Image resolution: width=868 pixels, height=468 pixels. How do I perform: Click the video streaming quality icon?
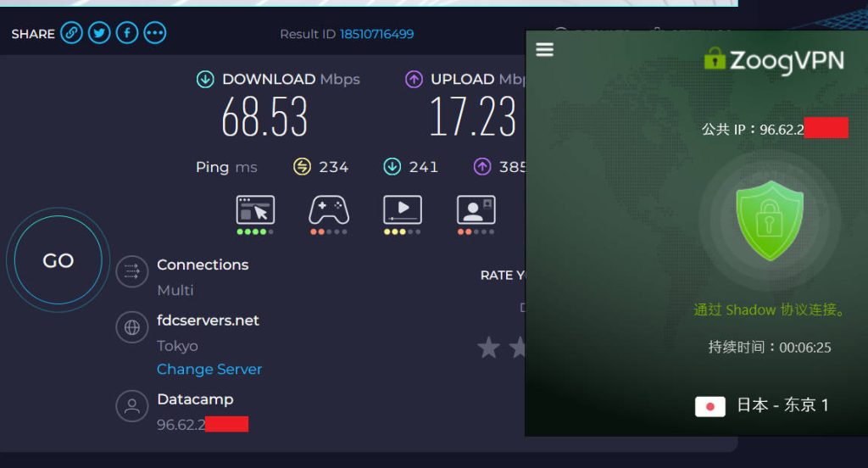click(x=403, y=210)
